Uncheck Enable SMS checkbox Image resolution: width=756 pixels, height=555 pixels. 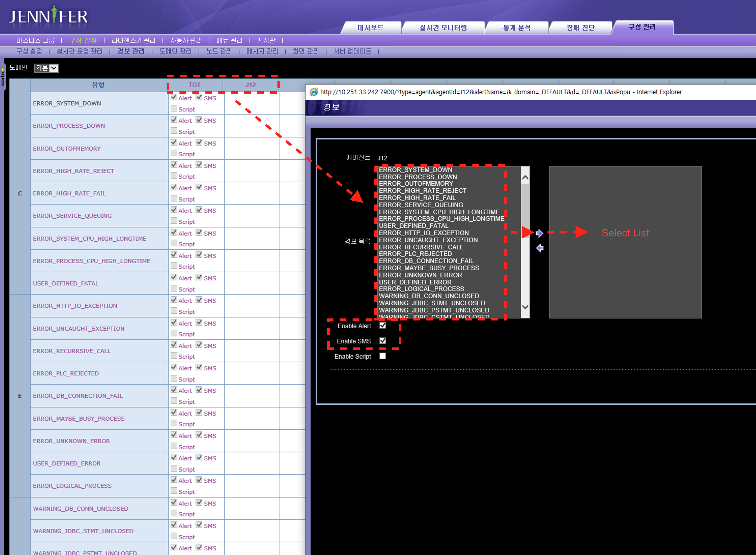[x=383, y=341]
